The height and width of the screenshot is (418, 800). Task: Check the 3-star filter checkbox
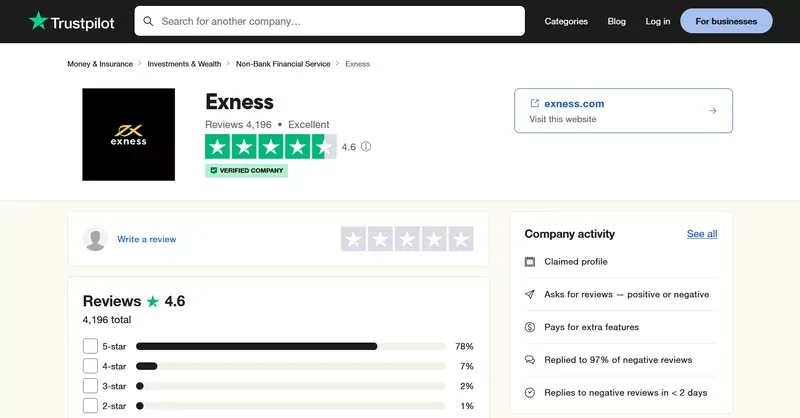[90, 386]
